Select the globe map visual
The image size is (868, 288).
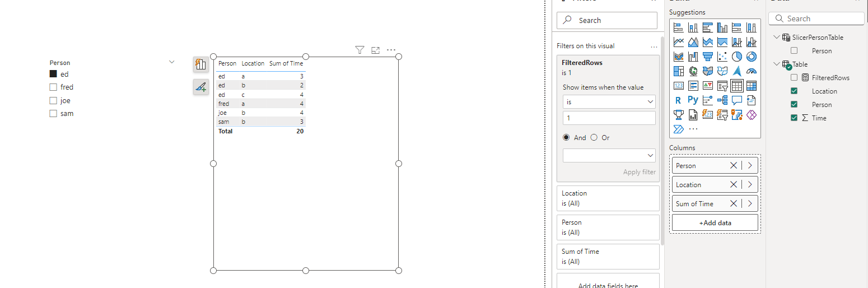click(693, 71)
